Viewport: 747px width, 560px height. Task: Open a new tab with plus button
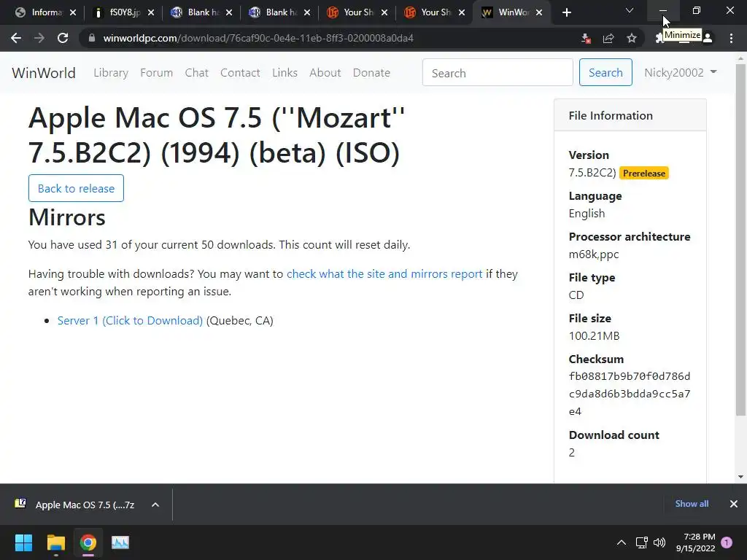click(x=566, y=13)
